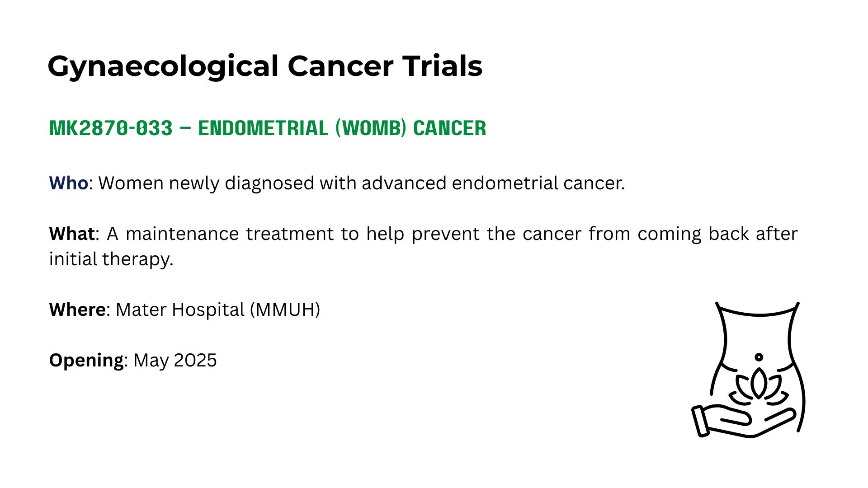Click the bold Where label

(x=77, y=310)
